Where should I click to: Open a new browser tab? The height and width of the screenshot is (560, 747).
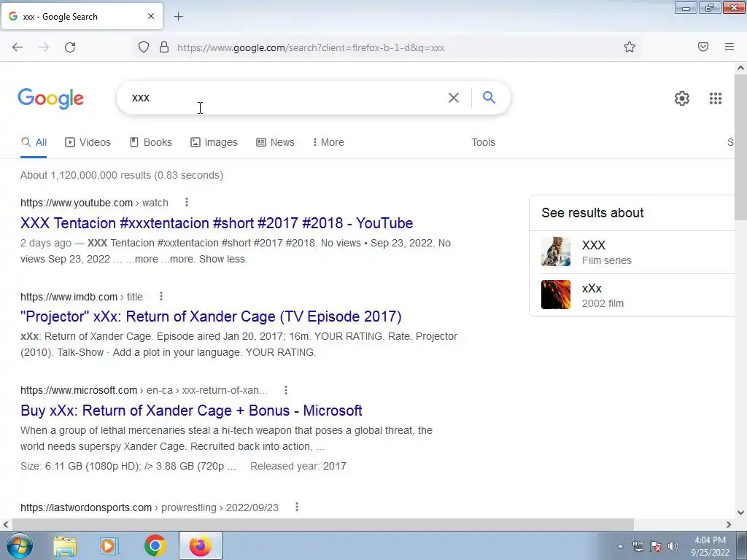coord(178,17)
